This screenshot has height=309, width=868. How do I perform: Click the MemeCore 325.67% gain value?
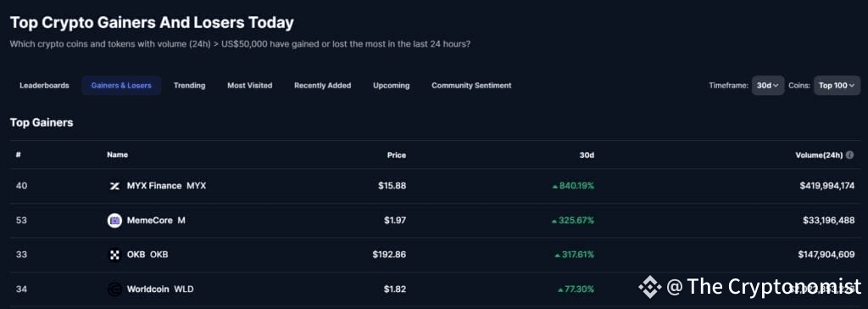573,221
